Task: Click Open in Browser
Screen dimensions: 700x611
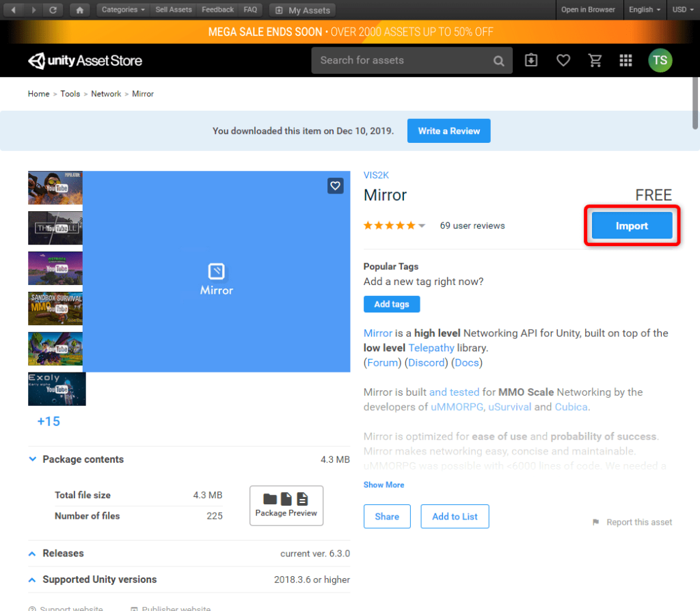Action: [588, 10]
